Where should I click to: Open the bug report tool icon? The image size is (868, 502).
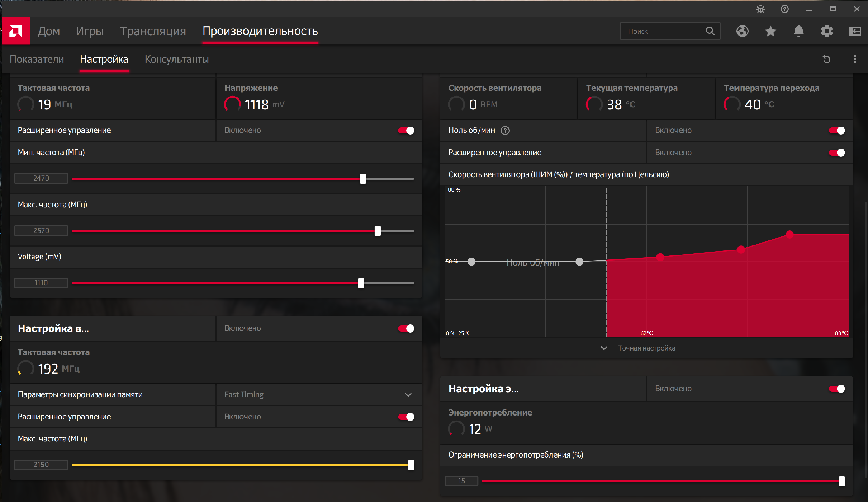click(x=760, y=9)
